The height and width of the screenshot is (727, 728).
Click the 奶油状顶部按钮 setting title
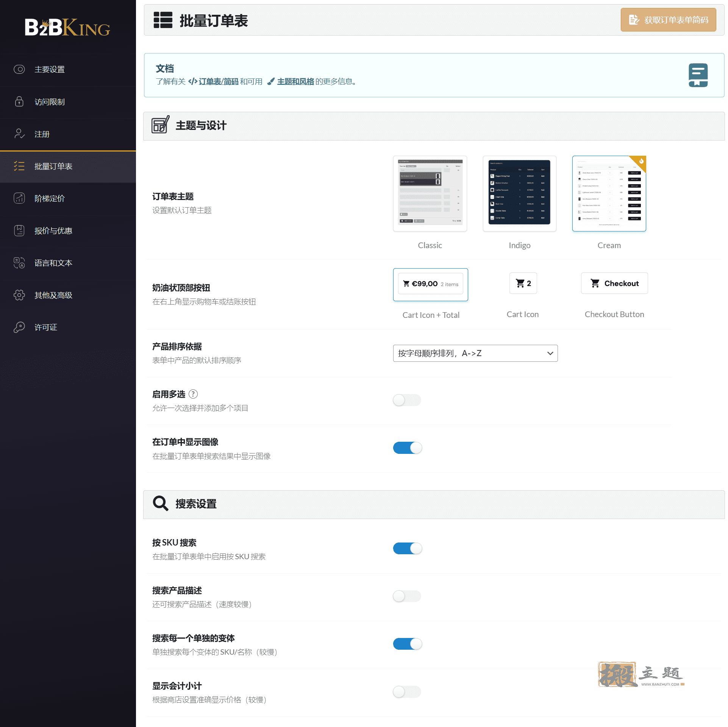181,288
